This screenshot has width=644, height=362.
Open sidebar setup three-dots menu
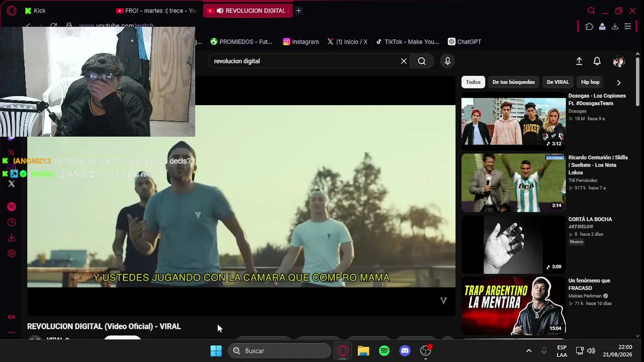tap(12, 332)
